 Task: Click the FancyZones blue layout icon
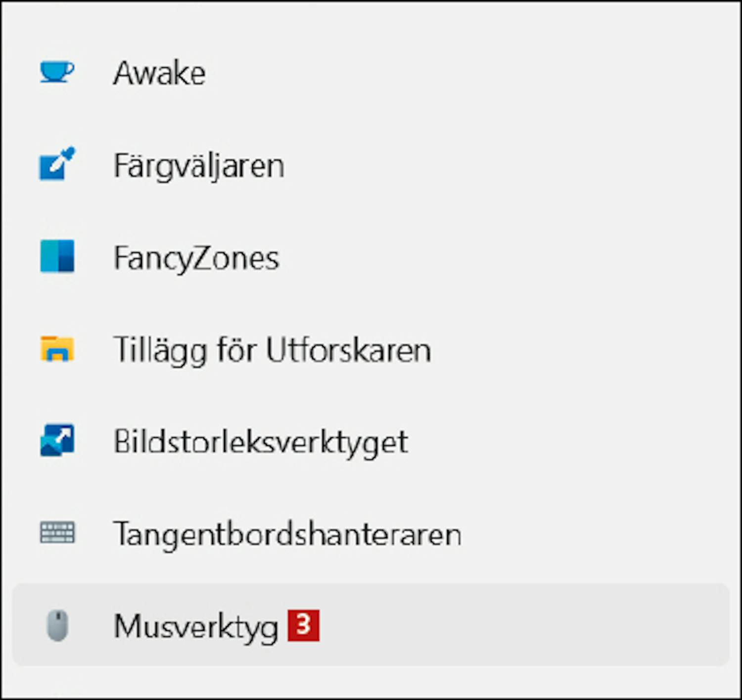pyautogui.click(x=57, y=256)
